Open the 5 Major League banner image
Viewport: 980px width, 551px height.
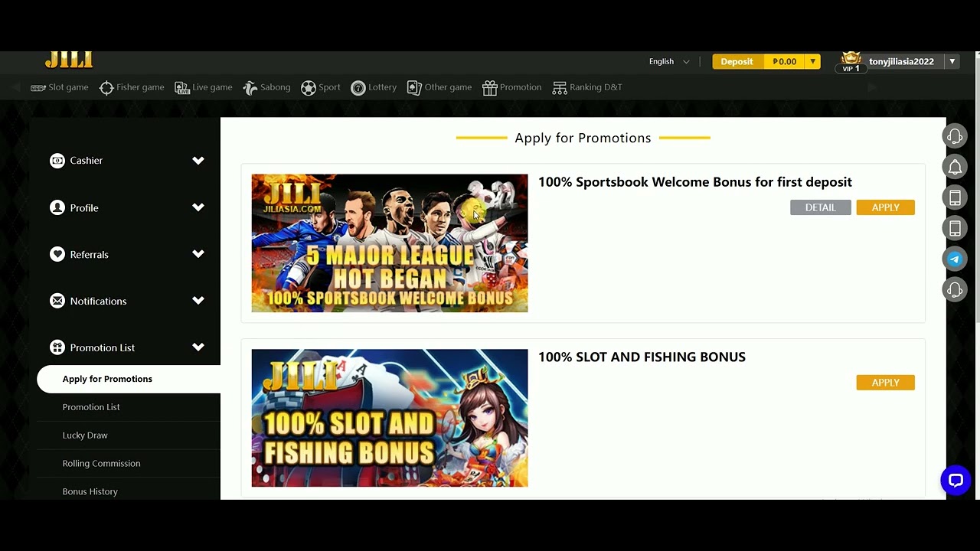tap(390, 243)
